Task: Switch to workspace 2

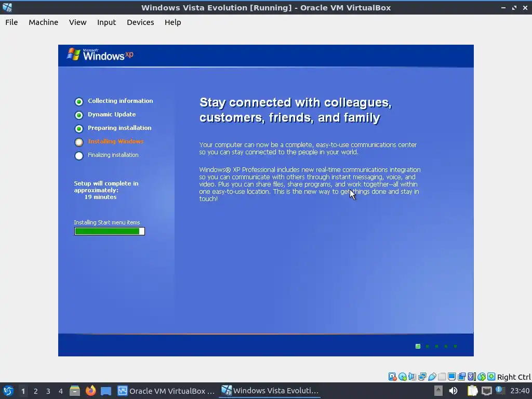Action: click(36, 391)
